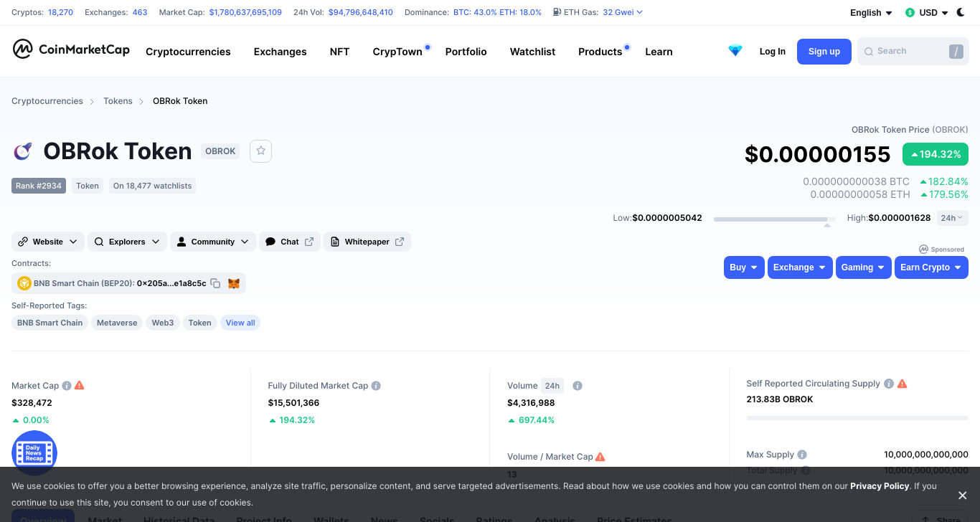
Task: Open NFT menu
Action: pos(339,52)
